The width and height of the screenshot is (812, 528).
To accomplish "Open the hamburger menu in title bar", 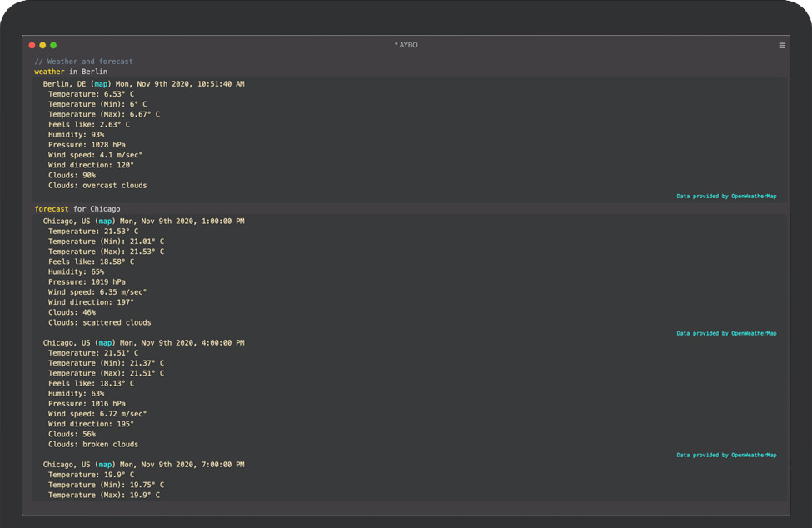I will tap(782, 45).
